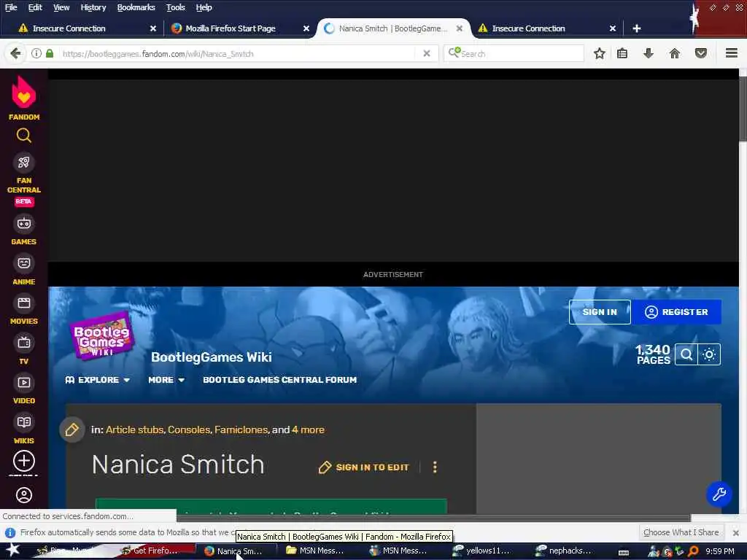Click the 9:59 PM system clock
The image size is (747, 560).
click(720, 551)
